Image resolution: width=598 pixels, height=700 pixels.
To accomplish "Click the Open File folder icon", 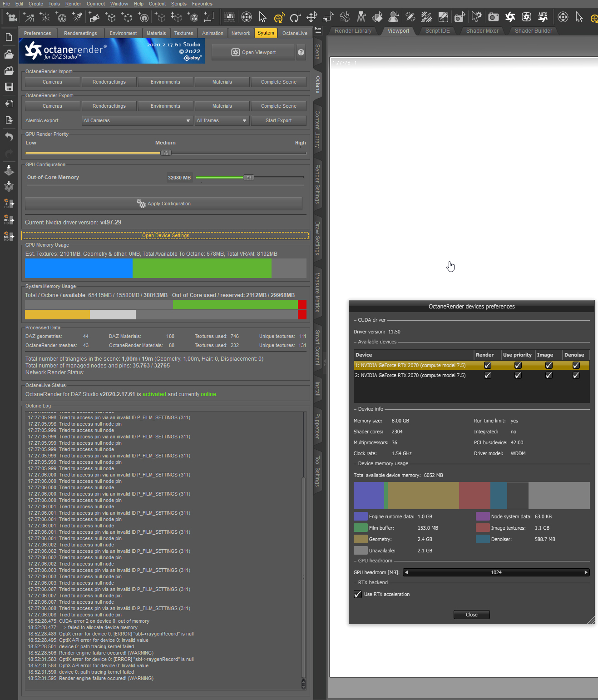I will (9, 54).
